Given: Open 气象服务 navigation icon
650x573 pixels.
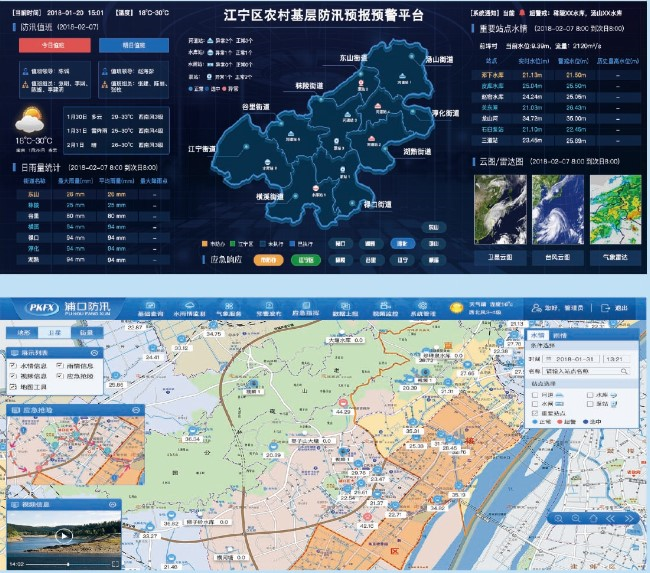Looking at the screenshot, I should (228, 306).
